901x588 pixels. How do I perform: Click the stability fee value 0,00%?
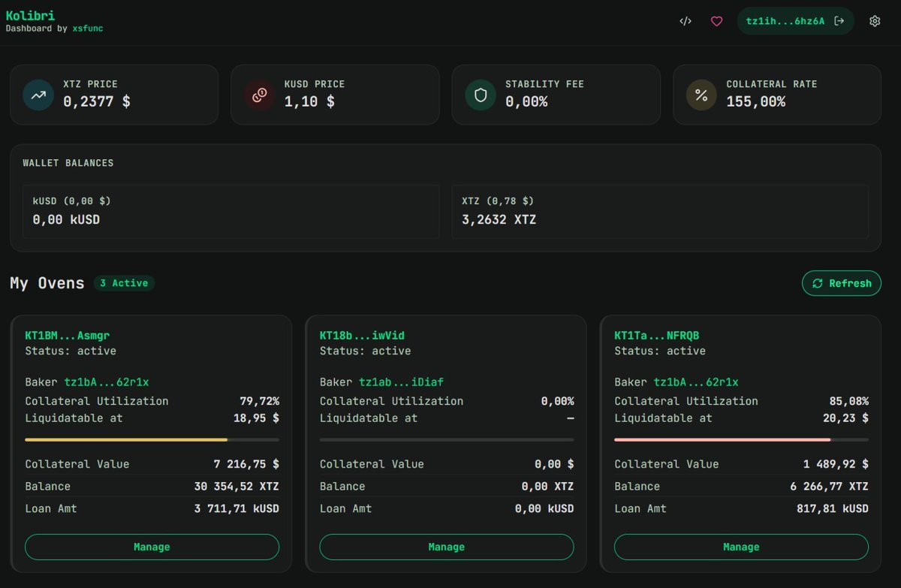tap(526, 101)
